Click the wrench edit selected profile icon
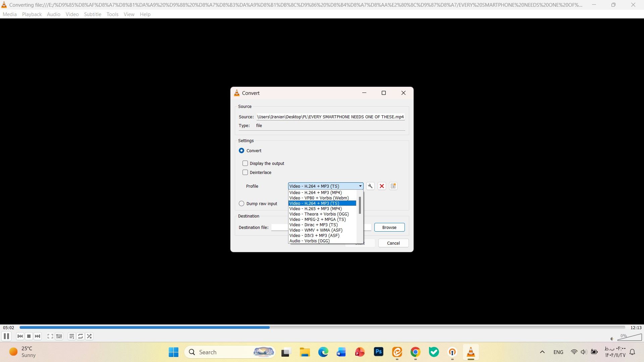This screenshot has height=362, width=644. (x=370, y=186)
